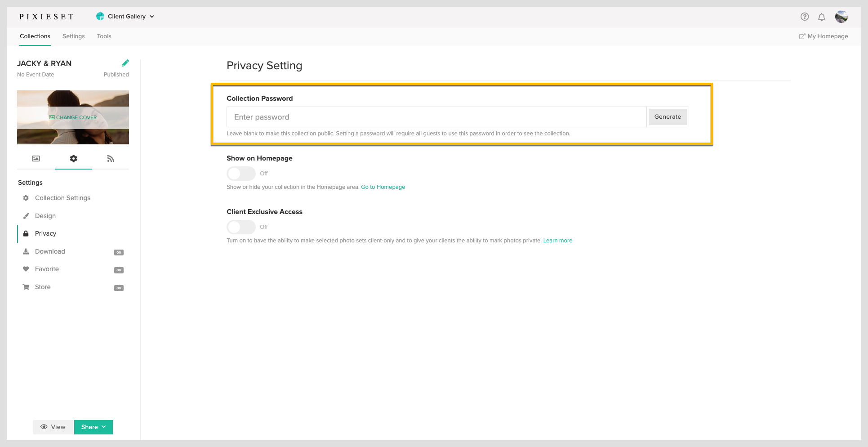Click the Learn more link
Viewport: 868px width, 447px height.
558,241
